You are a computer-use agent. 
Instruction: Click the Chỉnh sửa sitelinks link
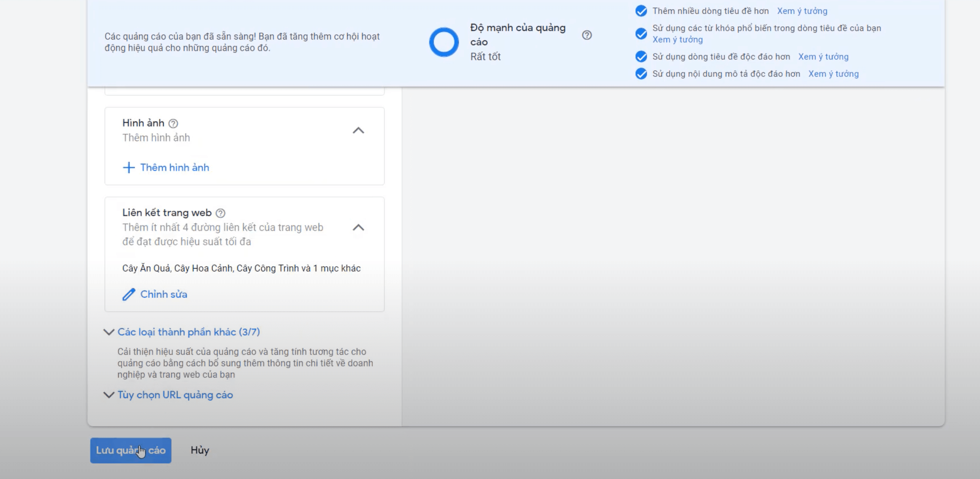click(x=163, y=294)
